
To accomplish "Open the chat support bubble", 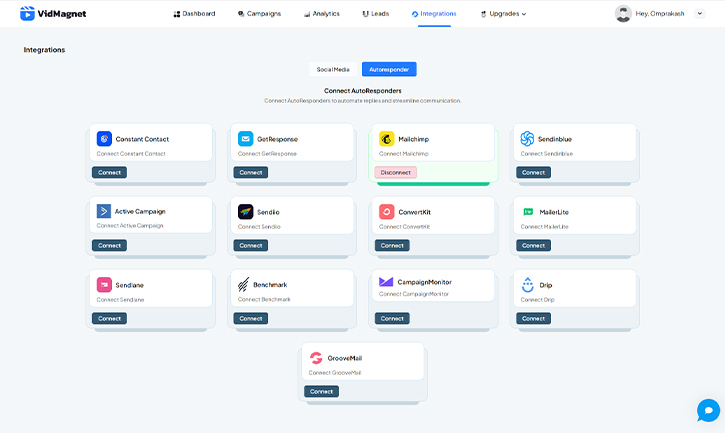I will click(708, 410).
